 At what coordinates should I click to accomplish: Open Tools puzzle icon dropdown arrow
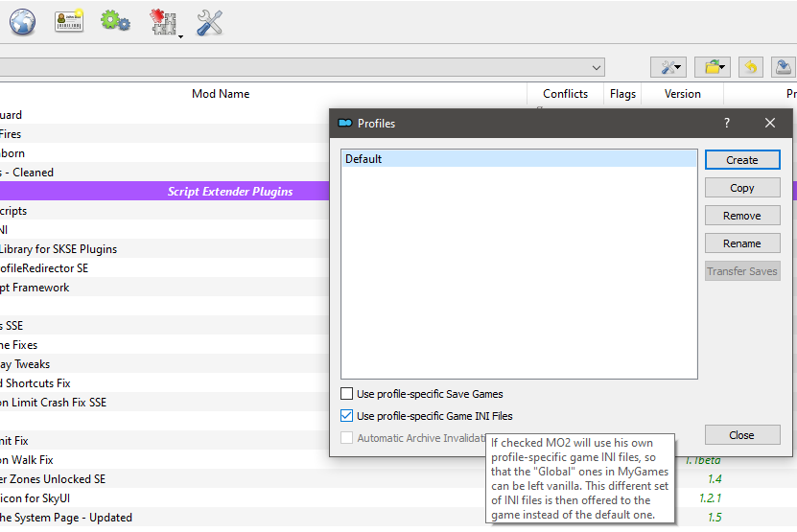pyautogui.click(x=180, y=36)
